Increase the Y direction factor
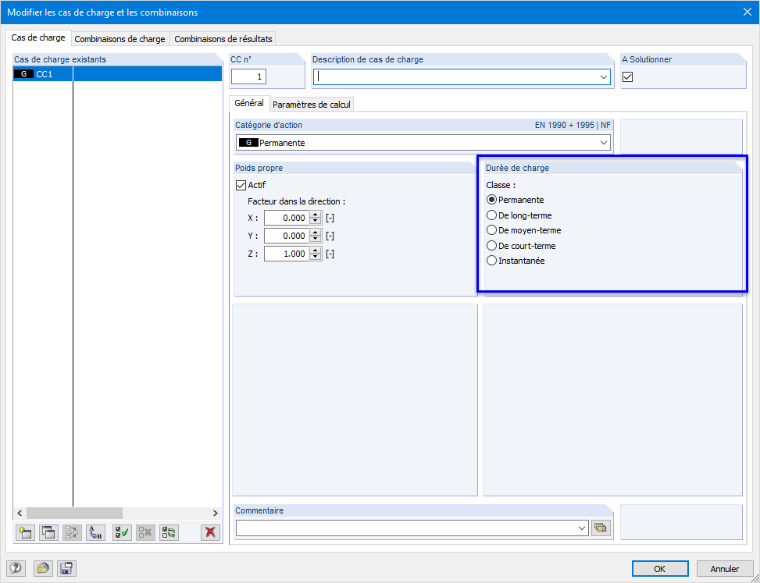Viewport: 760px width, 583px height. point(316,233)
